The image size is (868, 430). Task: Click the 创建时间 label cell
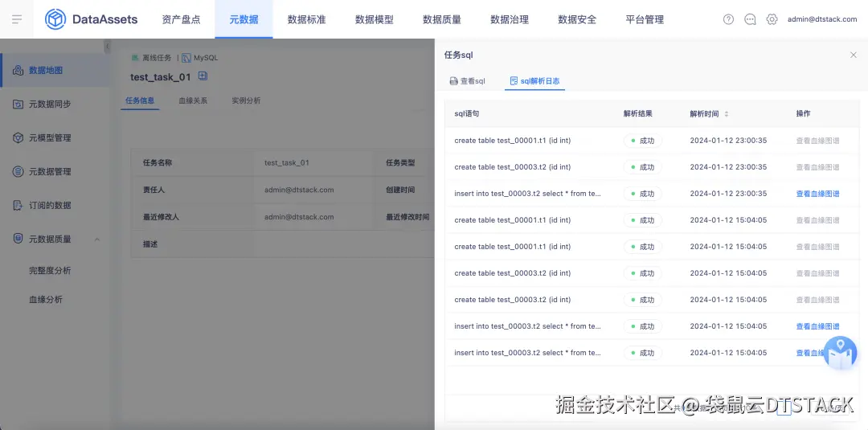tap(400, 190)
